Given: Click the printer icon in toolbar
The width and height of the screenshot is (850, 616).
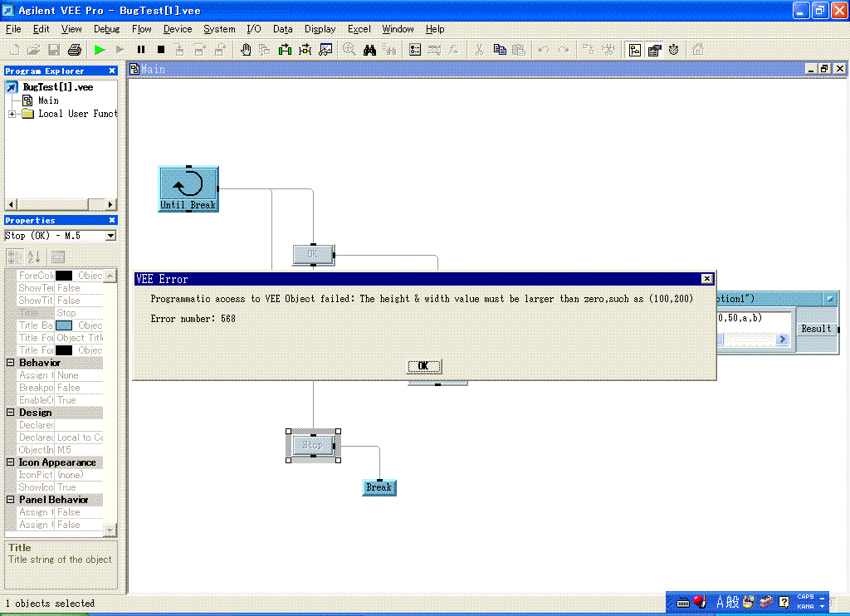Looking at the screenshot, I should click(74, 50).
